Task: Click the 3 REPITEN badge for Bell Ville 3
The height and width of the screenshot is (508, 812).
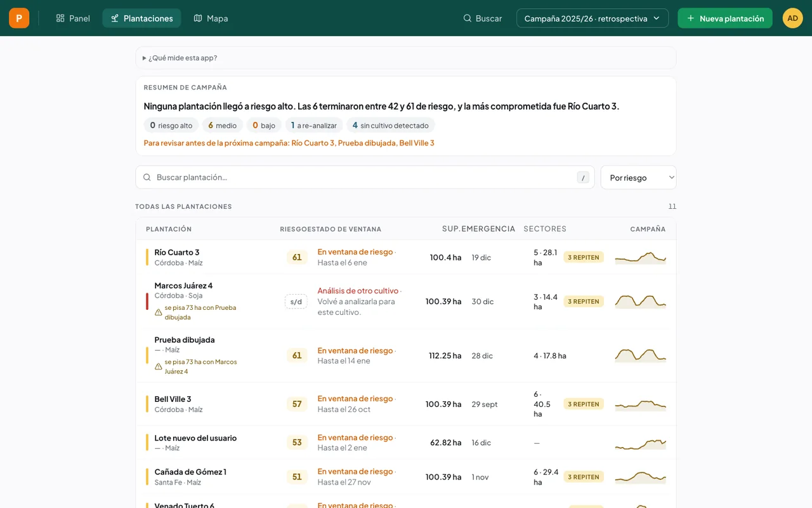Action: point(584,404)
